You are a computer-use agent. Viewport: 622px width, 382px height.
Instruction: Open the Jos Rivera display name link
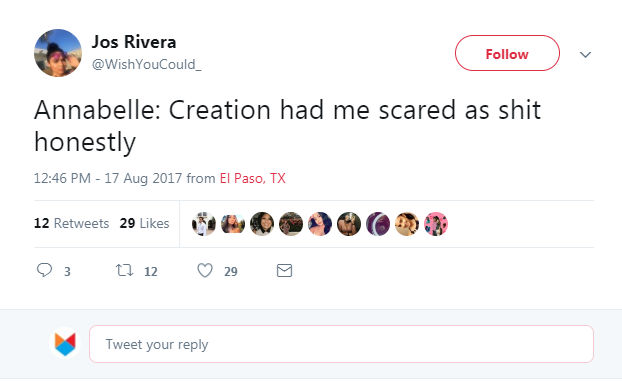coord(134,42)
